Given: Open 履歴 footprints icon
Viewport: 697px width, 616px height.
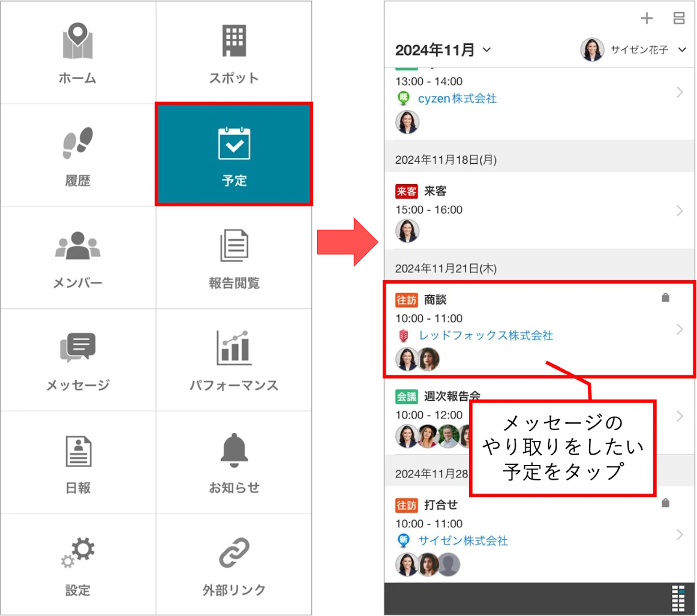Looking at the screenshot, I should (78, 143).
